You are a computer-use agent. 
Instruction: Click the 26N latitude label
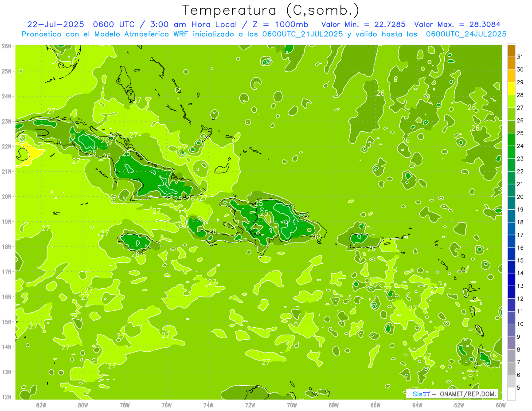click(x=7, y=46)
